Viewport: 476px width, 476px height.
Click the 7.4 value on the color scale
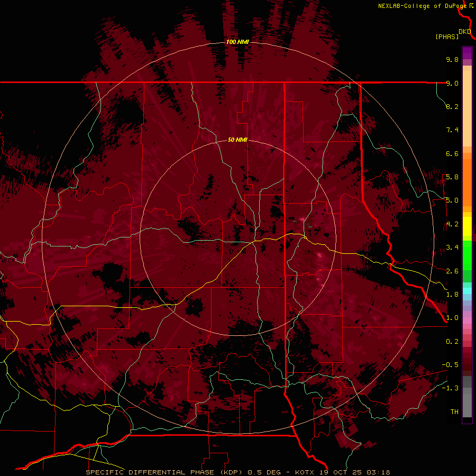(x=452, y=130)
